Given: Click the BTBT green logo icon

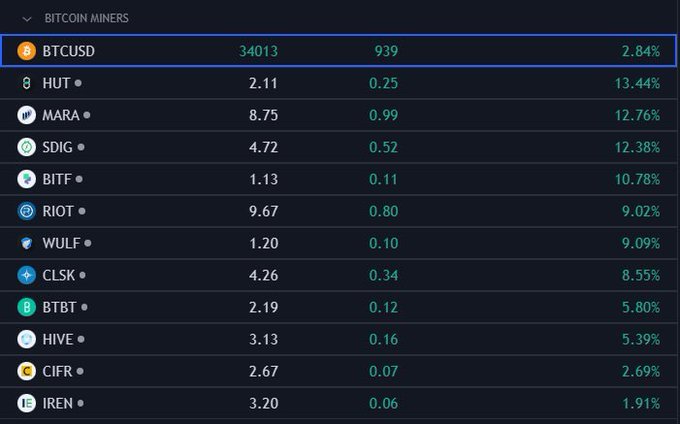Looking at the screenshot, I should [27, 307].
